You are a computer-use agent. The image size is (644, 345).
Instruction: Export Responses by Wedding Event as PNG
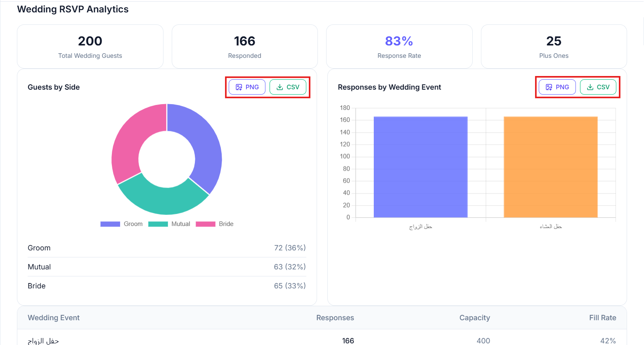[x=557, y=87]
